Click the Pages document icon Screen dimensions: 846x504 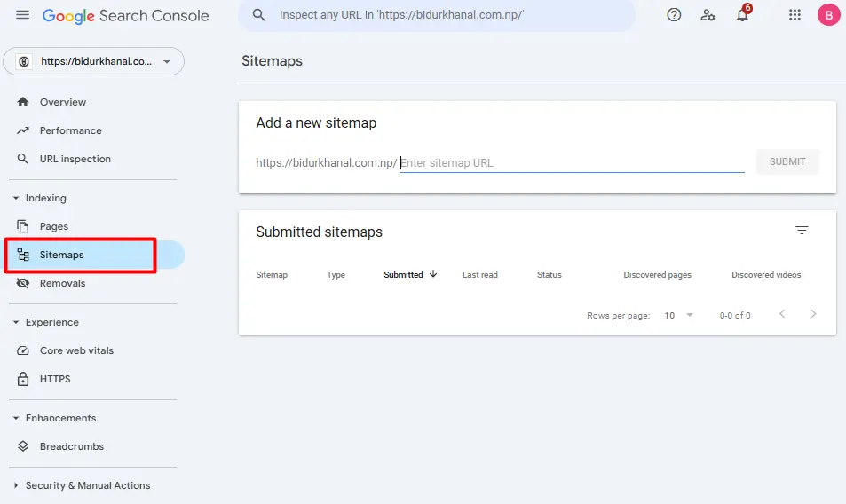pyautogui.click(x=23, y=226)
